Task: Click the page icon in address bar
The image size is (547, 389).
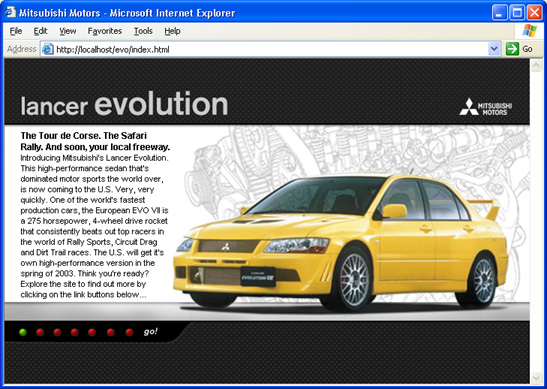Action: pyautogui.click(x=48, y=49)
